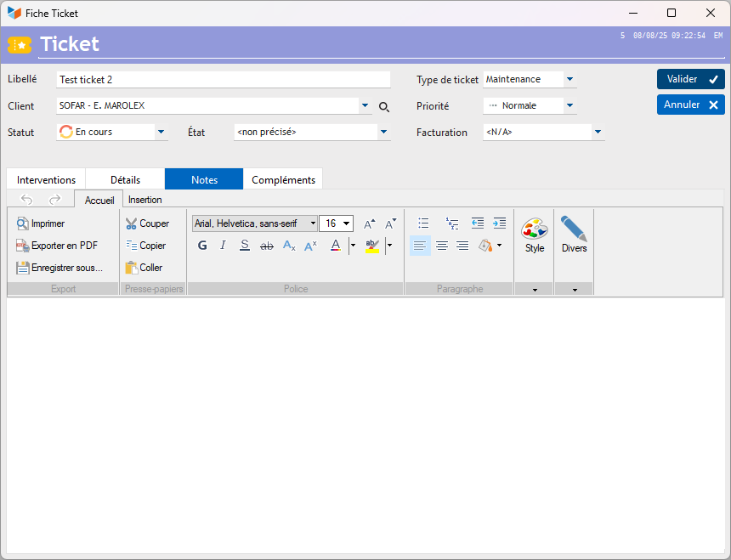731x560 pixels.
Task: Expand the Type de ticket dropdown
Action: 569,79
